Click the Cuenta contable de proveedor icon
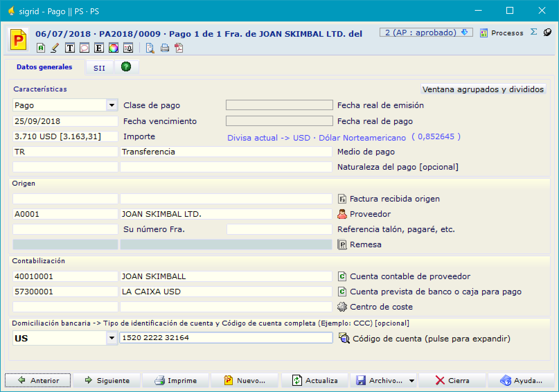The width and height of the screenshot is (559, 392). 342,276
